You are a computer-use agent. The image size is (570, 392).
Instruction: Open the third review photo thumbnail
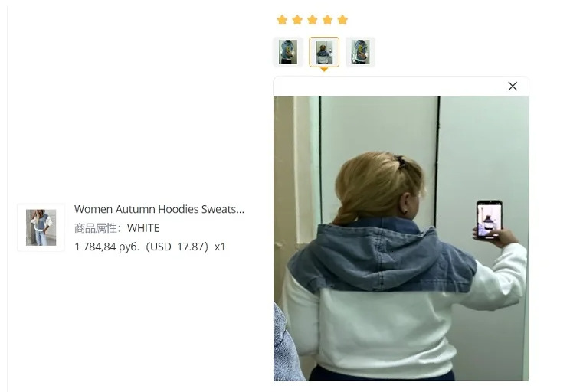coord(360,52)
